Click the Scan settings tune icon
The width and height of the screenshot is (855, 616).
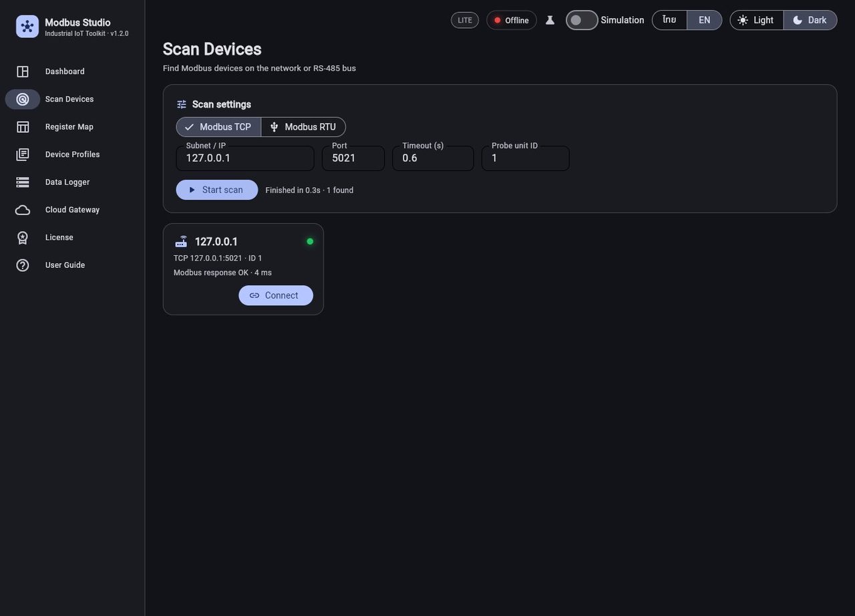click(182, 104)
